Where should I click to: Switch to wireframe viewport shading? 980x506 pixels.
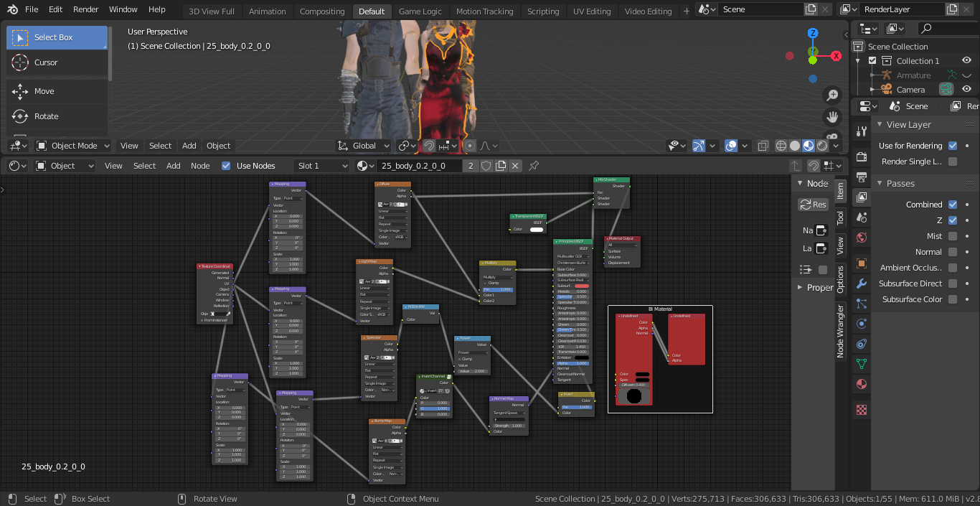(781, 146)
